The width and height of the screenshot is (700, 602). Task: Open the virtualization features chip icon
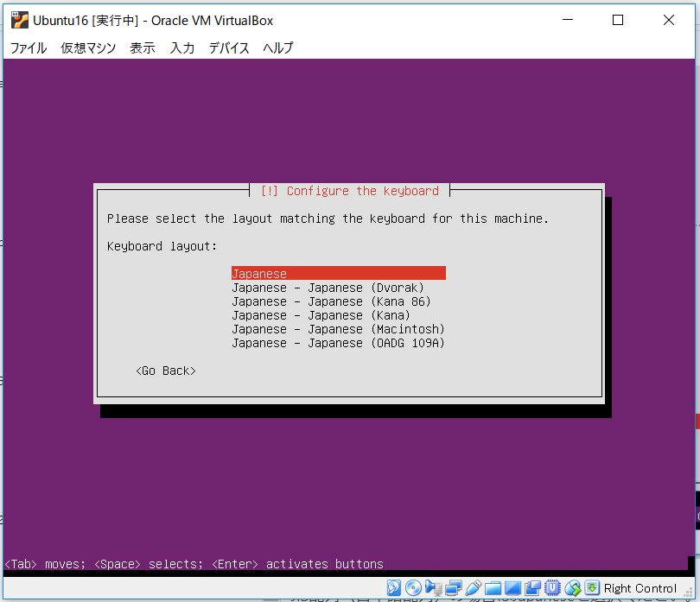(x=552, y=588)
